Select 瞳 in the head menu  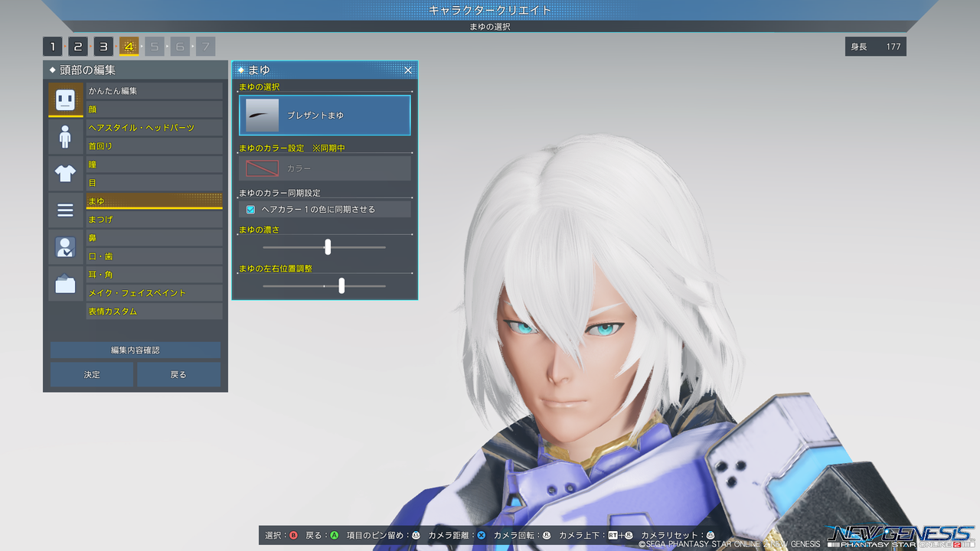point(154,165)
